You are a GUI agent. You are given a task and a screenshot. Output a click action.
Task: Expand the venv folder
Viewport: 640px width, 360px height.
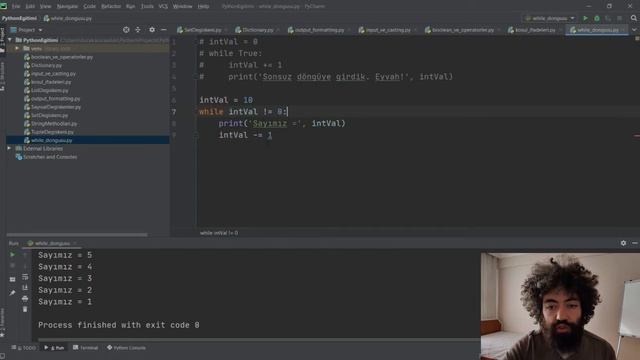(17, 48)
